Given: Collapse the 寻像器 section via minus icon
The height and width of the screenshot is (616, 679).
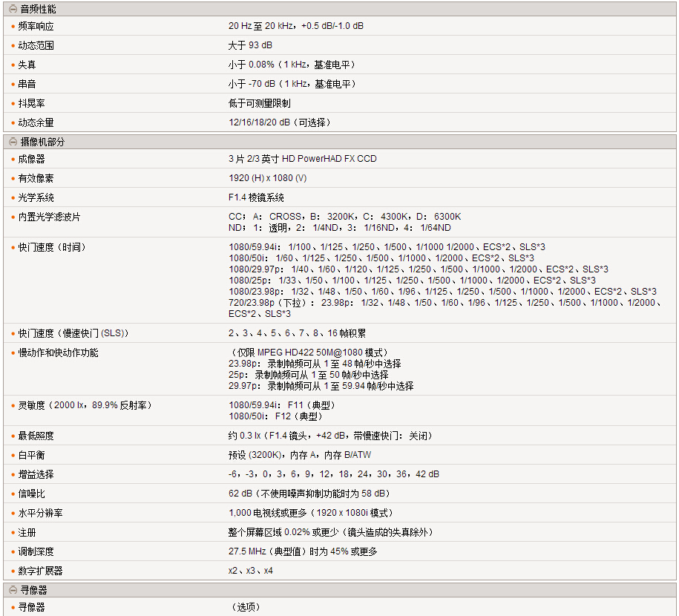Looking at the screenshot, I should tap(13, 590).
